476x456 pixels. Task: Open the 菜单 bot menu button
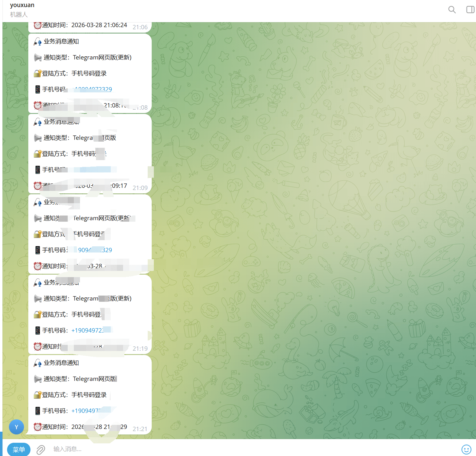click(x=19, y=449)
